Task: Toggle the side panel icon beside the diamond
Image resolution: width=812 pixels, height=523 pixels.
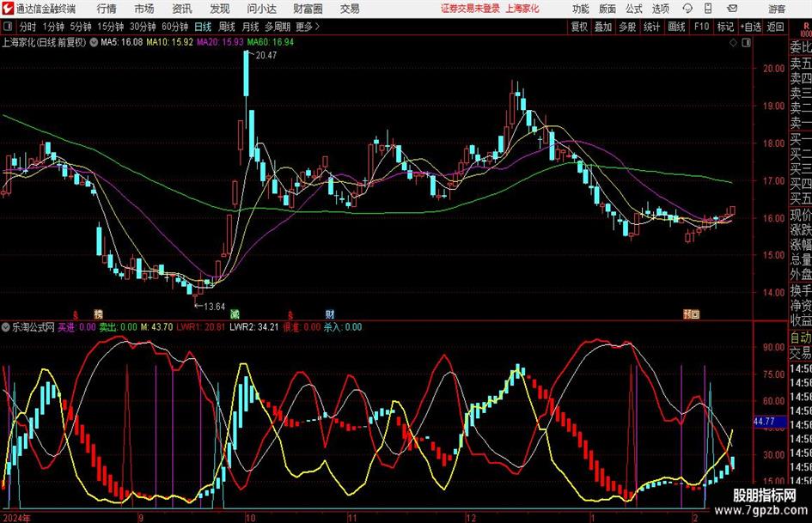Action: point(746,43)
